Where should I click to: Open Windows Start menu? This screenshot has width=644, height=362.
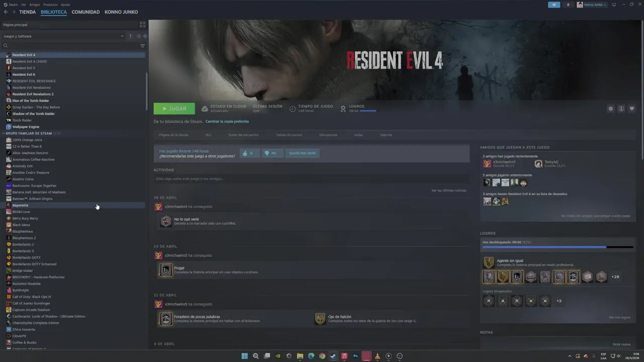coord(245,356)
